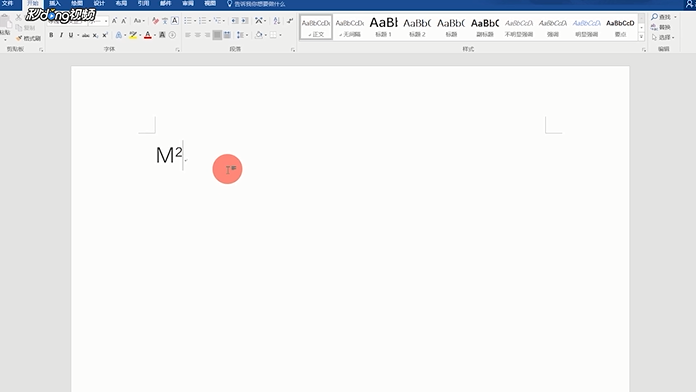Apply the Heading 1 style
The width and height of the screenshot is (696, 392).
(x=384, y=27)
